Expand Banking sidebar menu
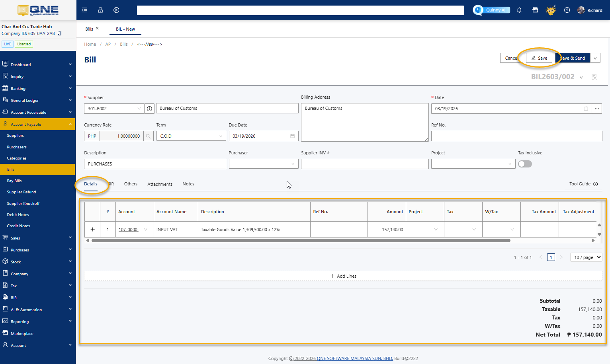 pyautogui.click(x=37, y=88)
